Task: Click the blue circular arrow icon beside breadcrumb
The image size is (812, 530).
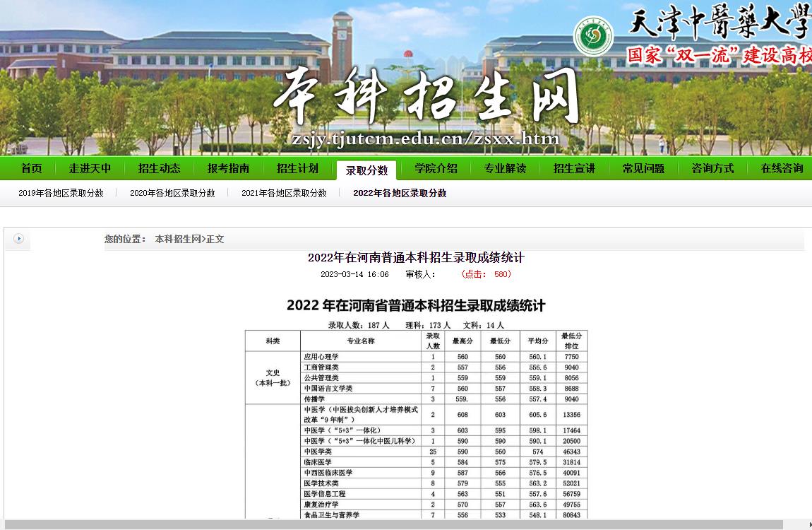Action: point(18,239)
